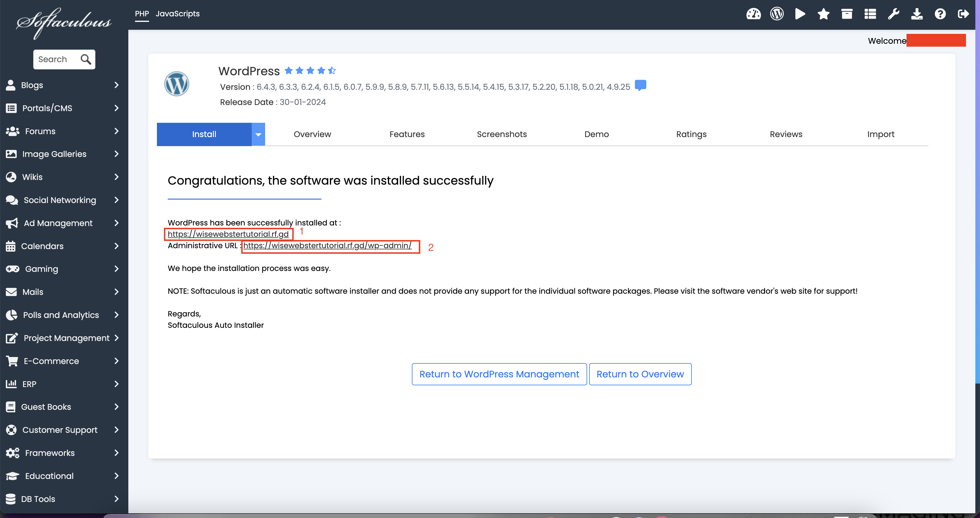Open WordPress manager icon in top bar
The height and width of the screenshot is (518, 980).
click(776, 14)
